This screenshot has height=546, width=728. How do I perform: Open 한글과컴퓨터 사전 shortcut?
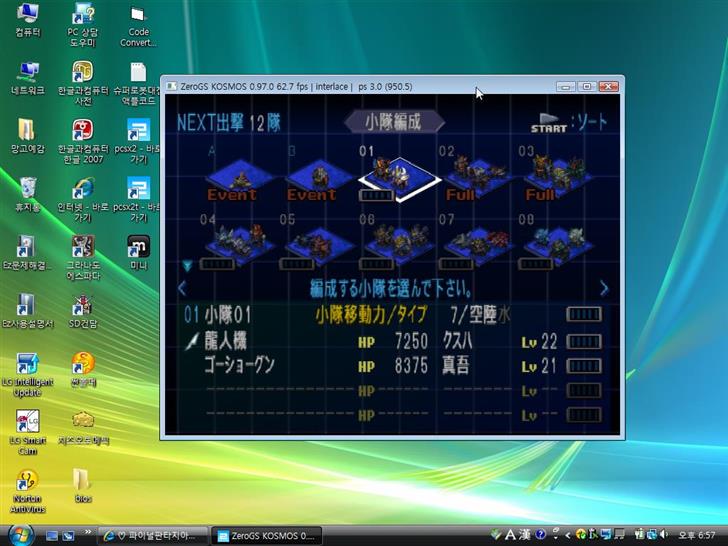[x=83, y=83]
